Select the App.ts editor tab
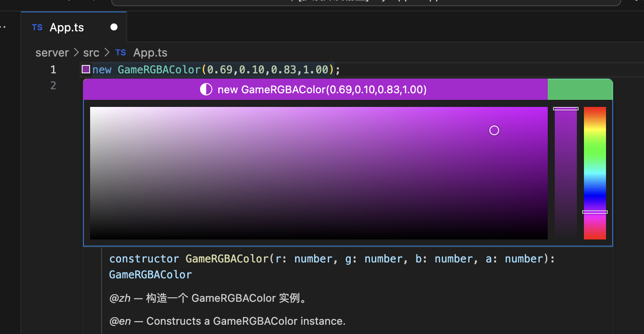Screen dimensions: 644x334 67,27
